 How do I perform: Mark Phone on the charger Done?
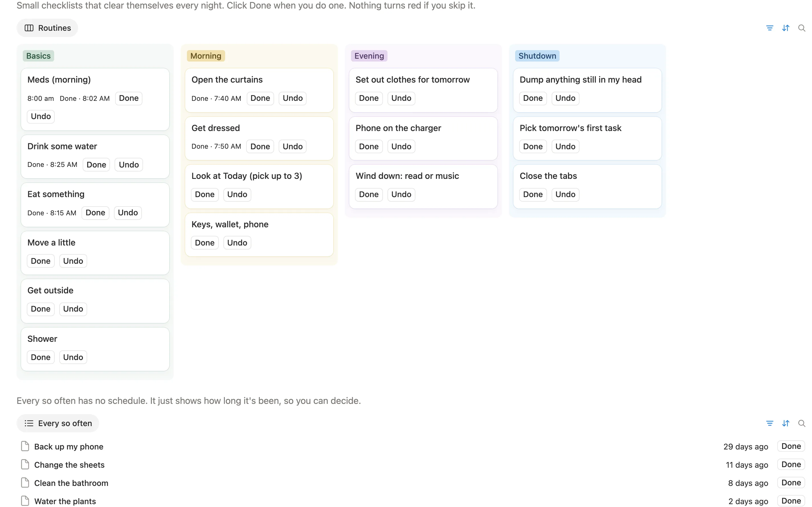[x=369, y=146]
